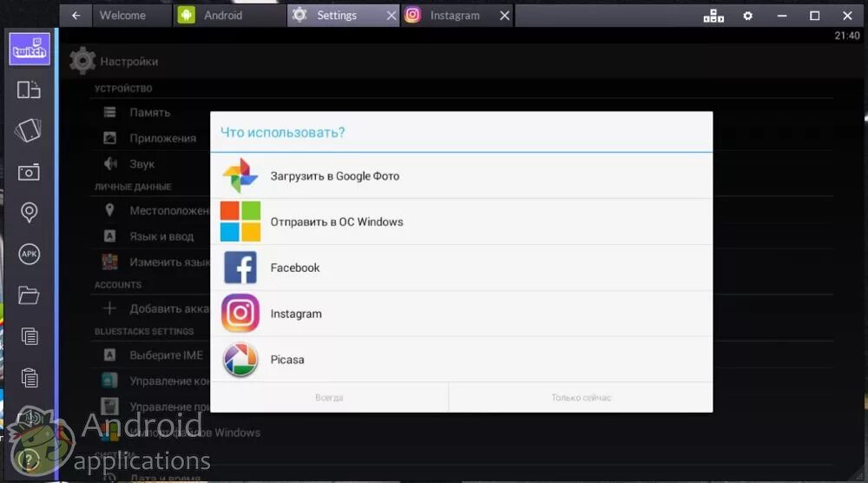This screenshot has height=483, width=868.
Task: Click the Picasa logo icon
Action: pos(240,360)
